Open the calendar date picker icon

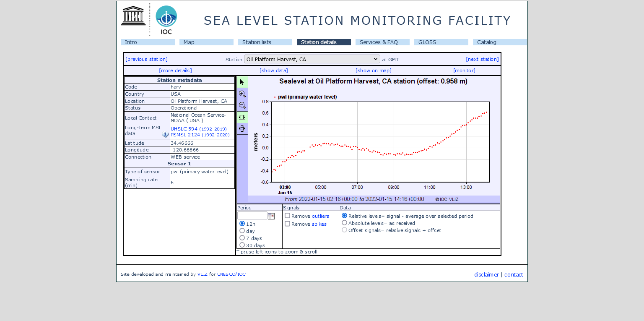point(271,216)
